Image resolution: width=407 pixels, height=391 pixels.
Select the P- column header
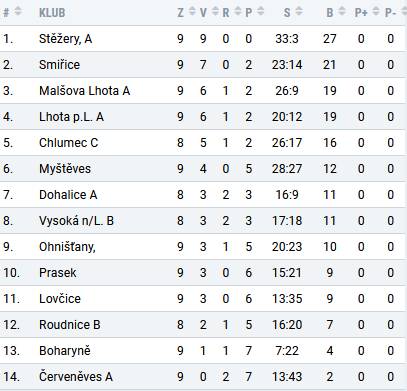pos(391,13)
